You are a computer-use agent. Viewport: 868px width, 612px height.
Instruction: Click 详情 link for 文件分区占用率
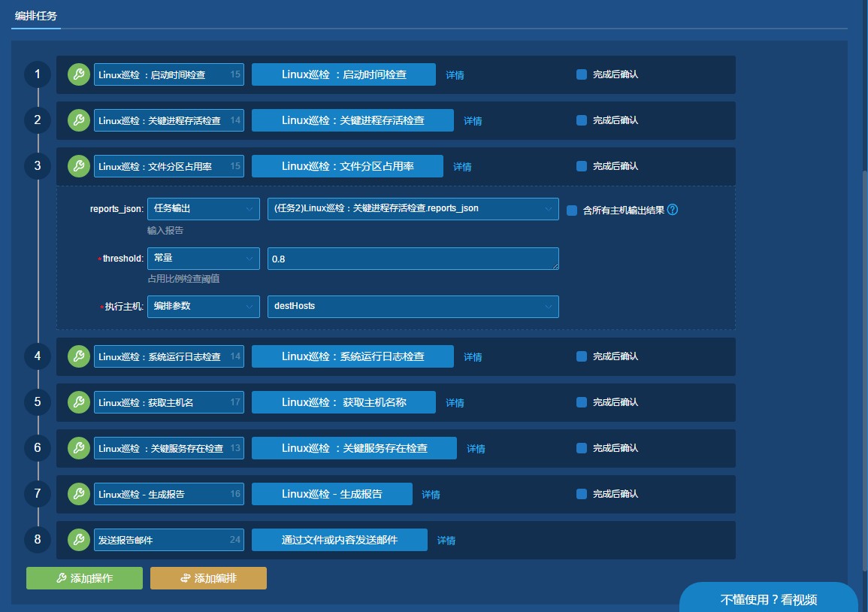pyautogui.click(x=462, y=167)
